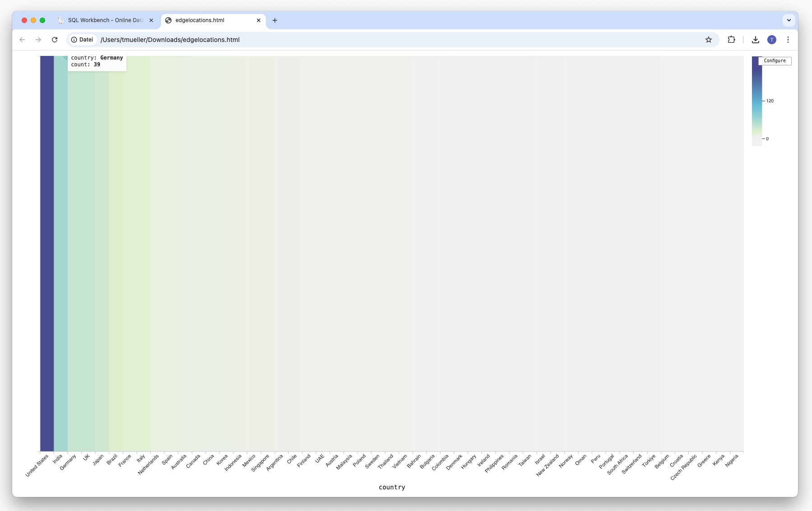Click the color scale legend bar
This screenshot has width=812, height=511.
tap(757, 101)
